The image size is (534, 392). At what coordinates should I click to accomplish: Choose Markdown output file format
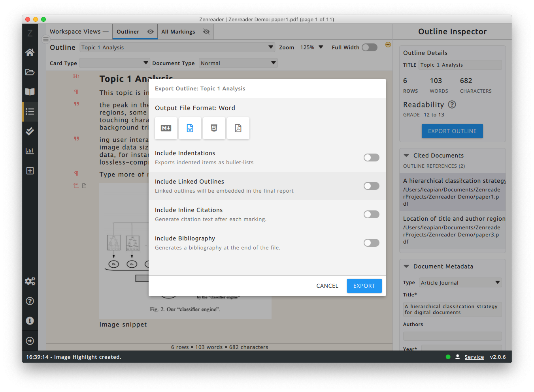tap(166, 128)
